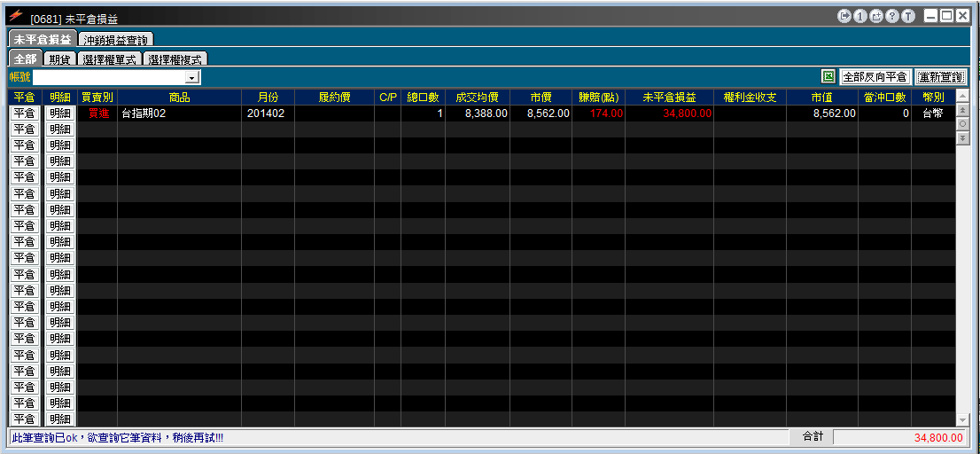Viewport: 980px width, 454px height.
Task: Click the circle button on the scrollbar
Action: click(962, 124)
